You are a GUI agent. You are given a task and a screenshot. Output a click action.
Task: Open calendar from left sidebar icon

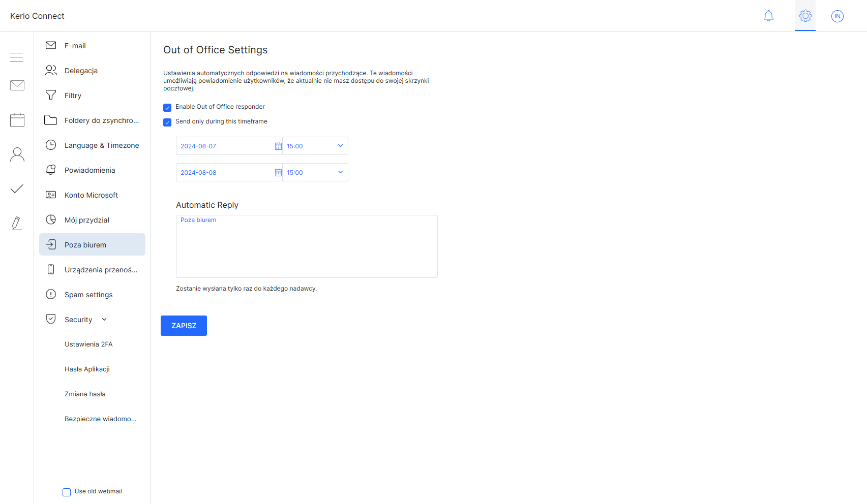coord(17,120)
